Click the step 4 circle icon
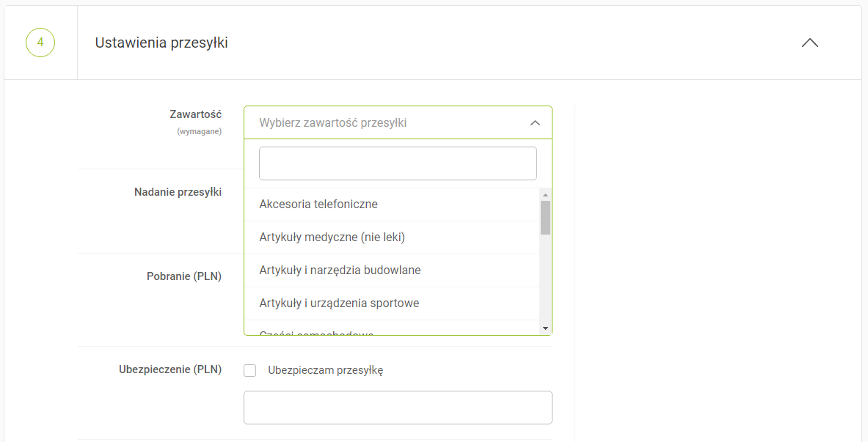 tap(40, 43)
